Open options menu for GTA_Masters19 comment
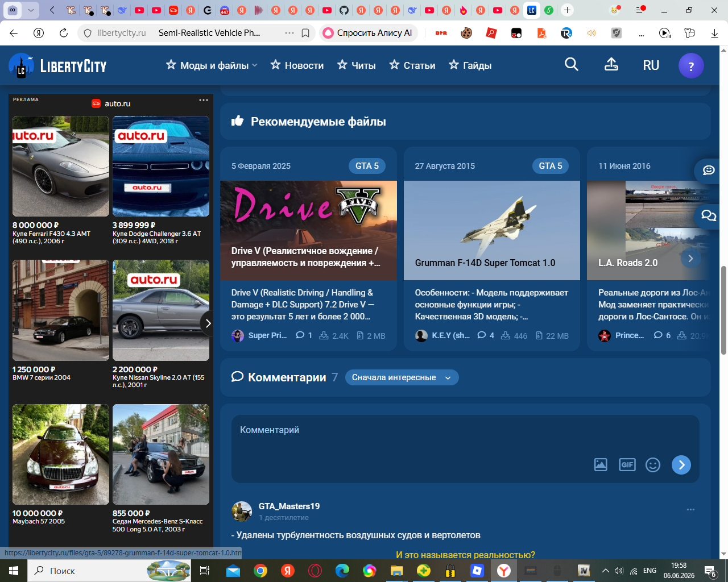728x582 pixels. tap(690, 509)
